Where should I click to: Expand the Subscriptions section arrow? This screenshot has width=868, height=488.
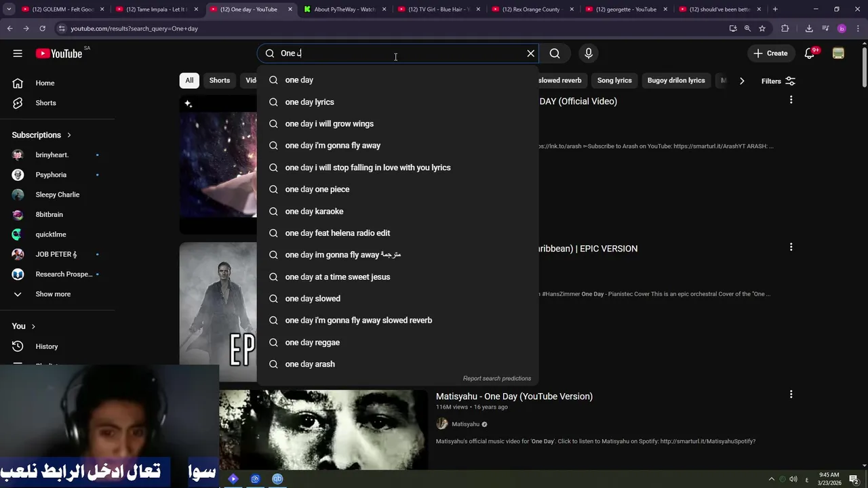68,135
